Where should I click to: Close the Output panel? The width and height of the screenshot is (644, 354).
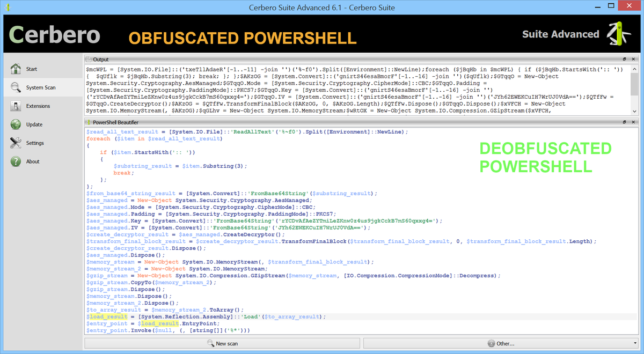click(x=634, y=60)
